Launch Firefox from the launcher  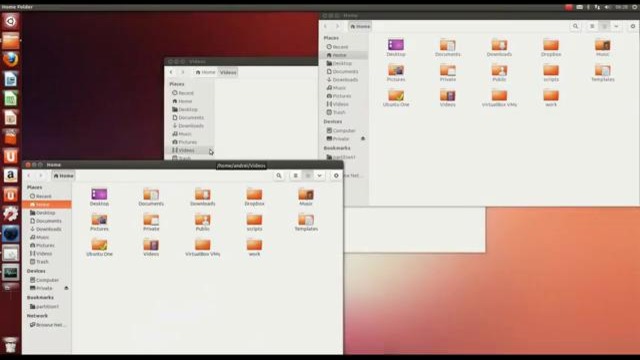11,60
